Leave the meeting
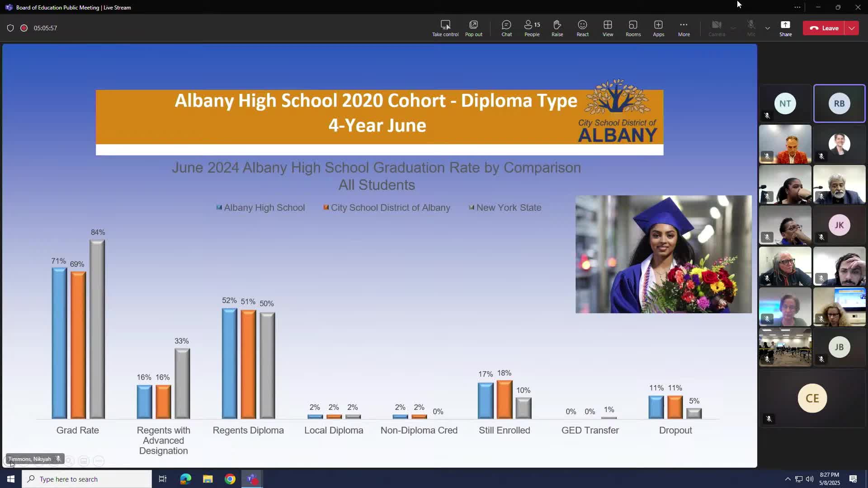 click(824, 28)
